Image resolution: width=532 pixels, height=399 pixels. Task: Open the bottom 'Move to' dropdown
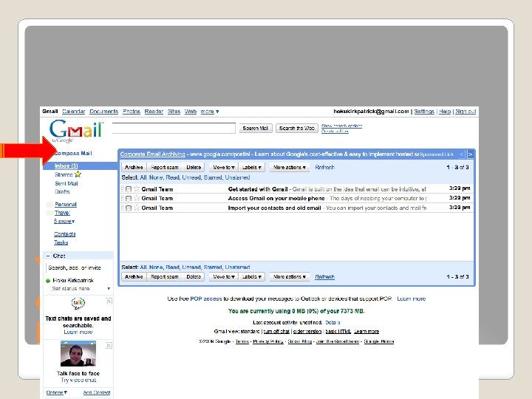pos(224,277)
